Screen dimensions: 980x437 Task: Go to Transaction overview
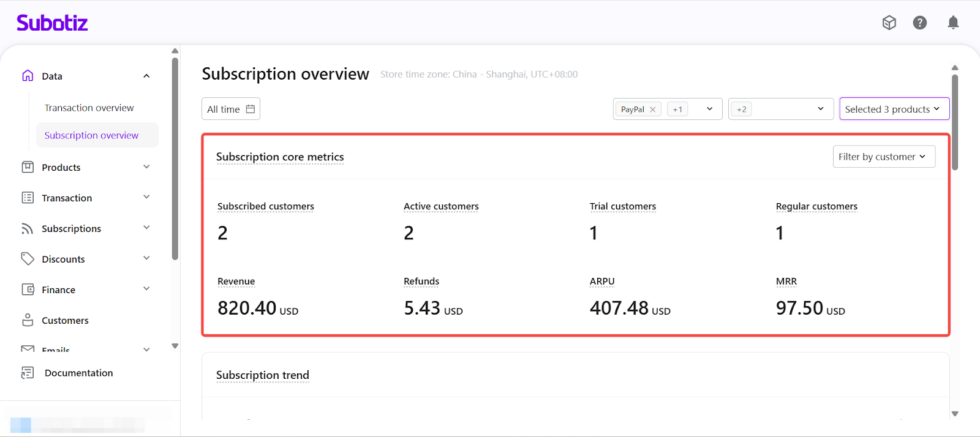(89, 108)
